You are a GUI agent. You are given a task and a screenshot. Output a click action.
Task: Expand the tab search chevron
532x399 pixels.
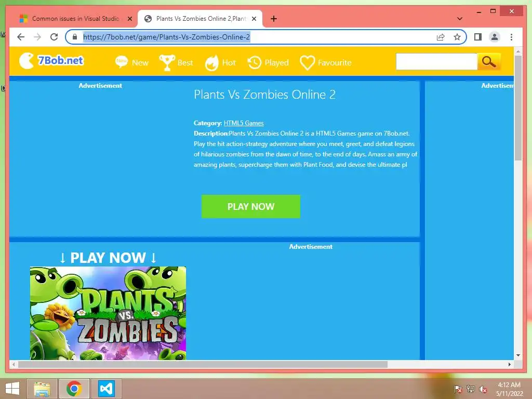point(460,19)
